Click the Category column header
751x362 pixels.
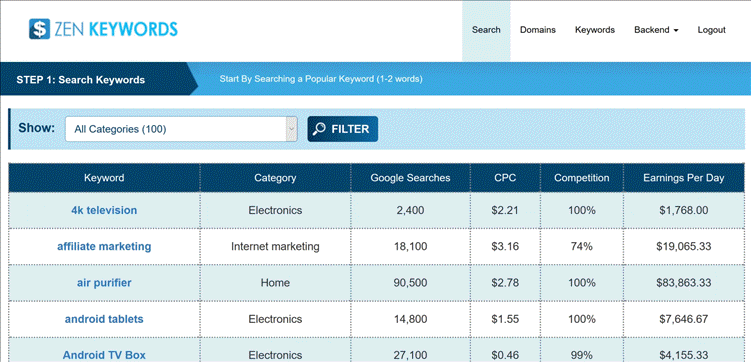click(x=275, y=178)
